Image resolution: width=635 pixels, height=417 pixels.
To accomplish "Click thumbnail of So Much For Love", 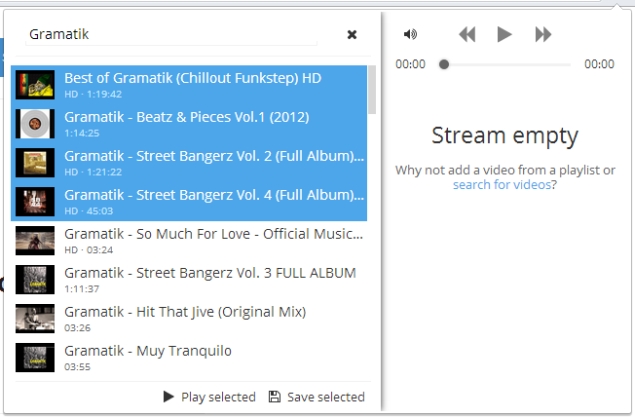I will (x=35, y=240).
